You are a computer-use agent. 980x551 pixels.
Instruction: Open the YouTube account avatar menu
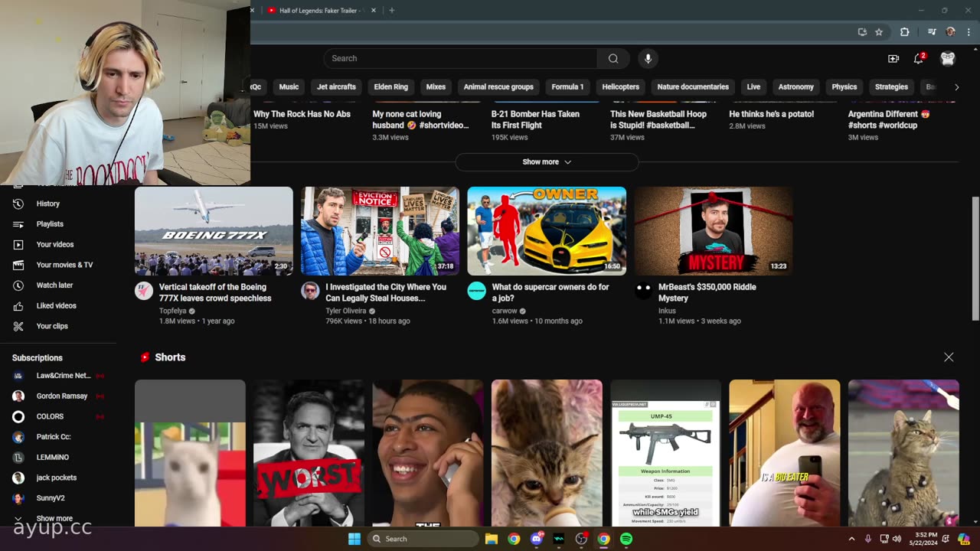click(948, 58)
